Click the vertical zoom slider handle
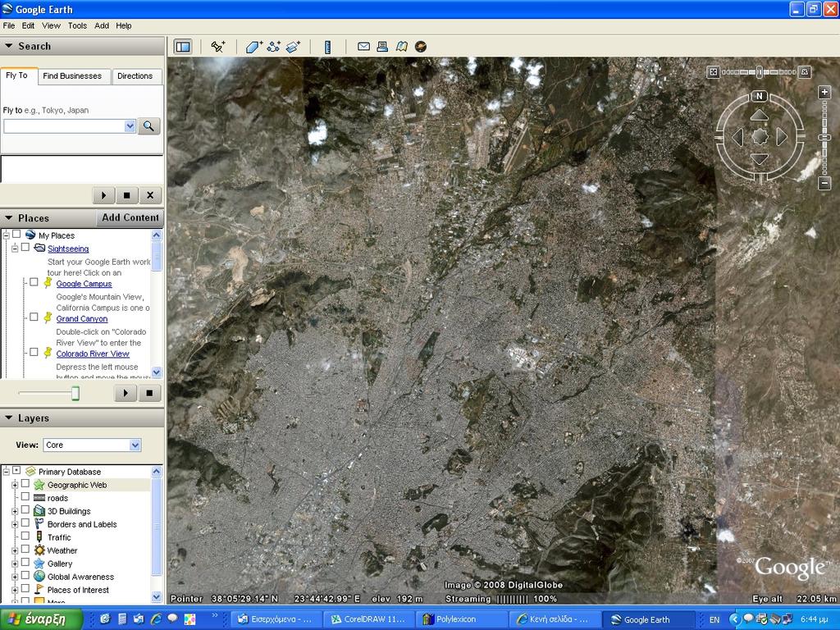This screenshot has height=630, width=840. 824,138
